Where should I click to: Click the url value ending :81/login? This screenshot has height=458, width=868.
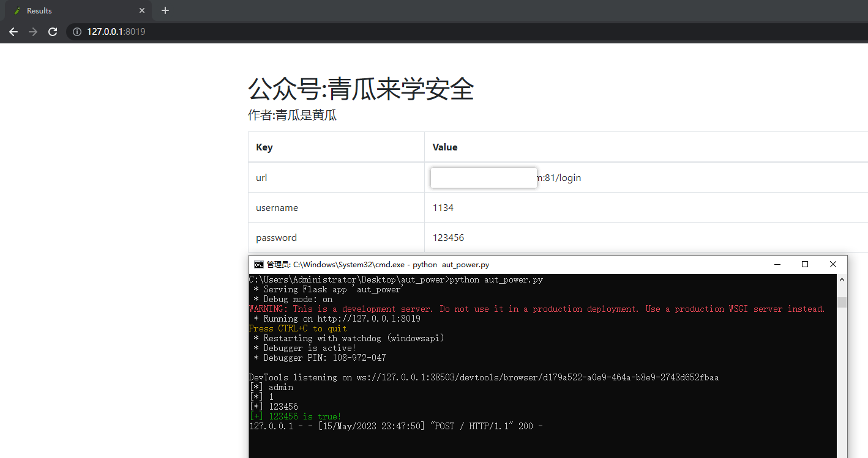click(x=559, y=178)
